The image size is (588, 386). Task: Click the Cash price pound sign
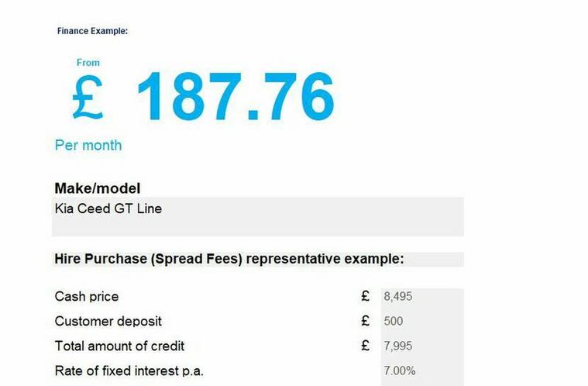click(x=366, y=296)
